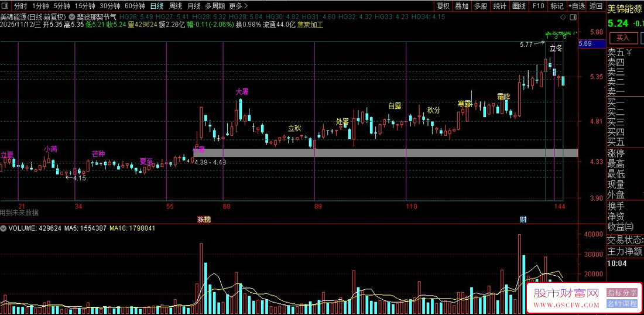Click the 大暑 solar term label
This screenshot has height=315, width=644.
point(243,91)
